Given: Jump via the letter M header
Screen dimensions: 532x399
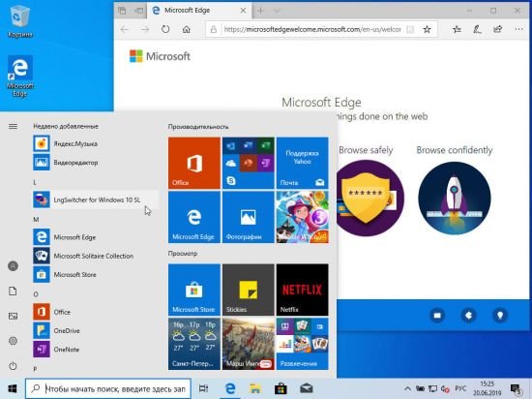Looking at the screenshot, I should [x=36, y=220].
